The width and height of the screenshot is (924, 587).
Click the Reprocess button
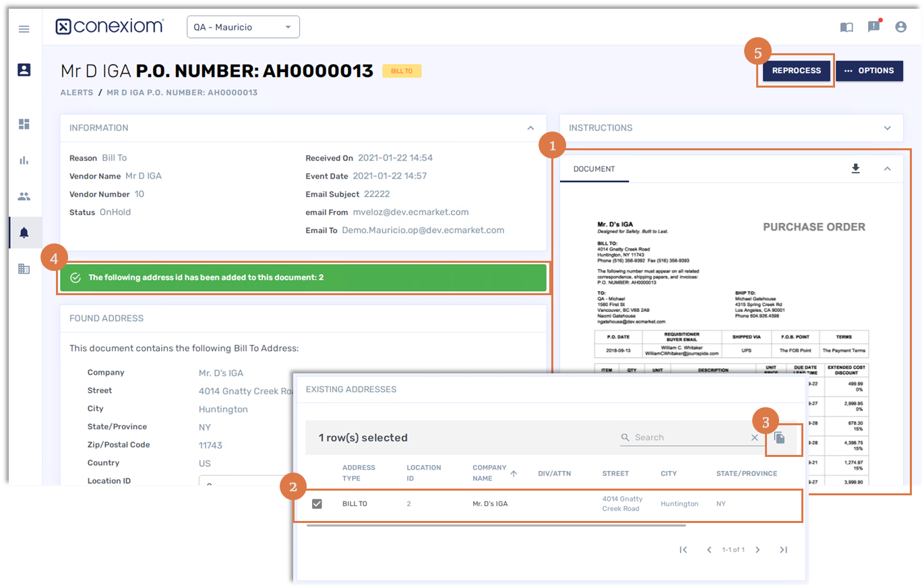796,71
